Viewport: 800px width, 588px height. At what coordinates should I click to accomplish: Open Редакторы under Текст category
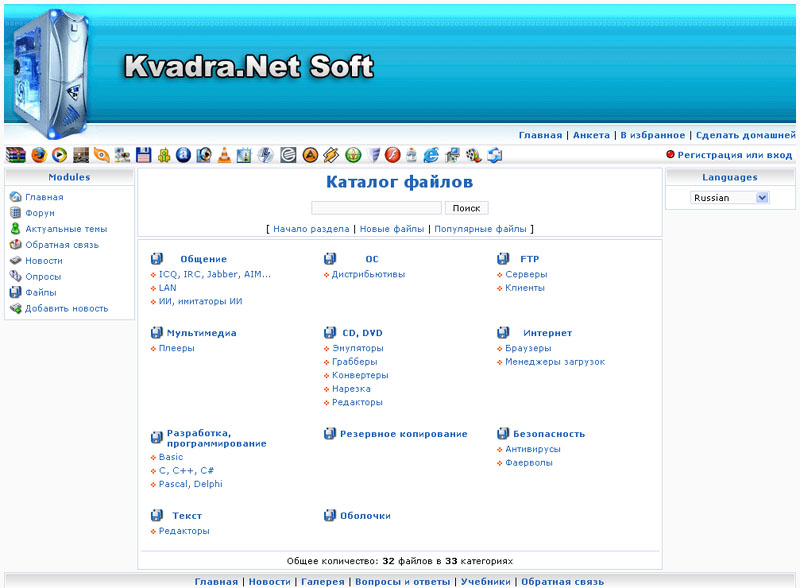[x=184, y=531]
